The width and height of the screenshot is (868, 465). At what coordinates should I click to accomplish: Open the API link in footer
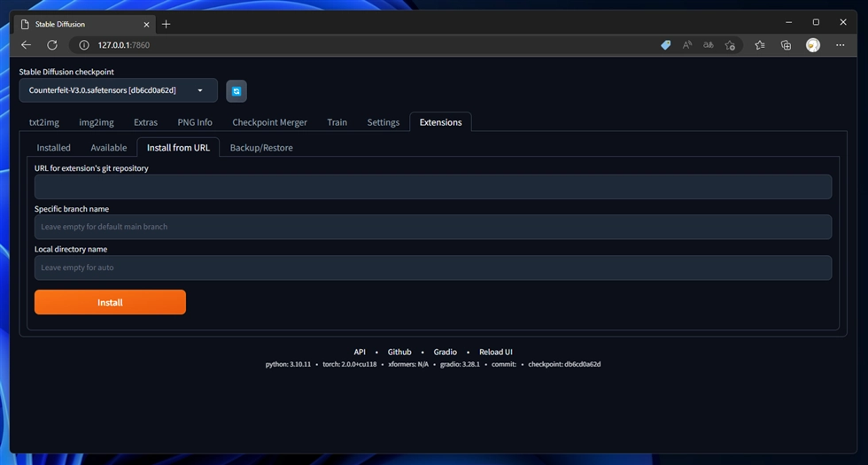click(360, 353)
